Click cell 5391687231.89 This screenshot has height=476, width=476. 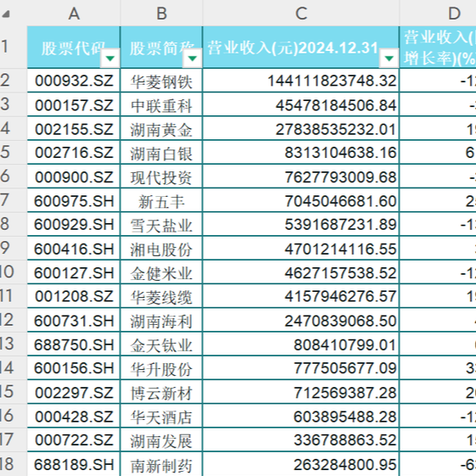coord(301,224)
